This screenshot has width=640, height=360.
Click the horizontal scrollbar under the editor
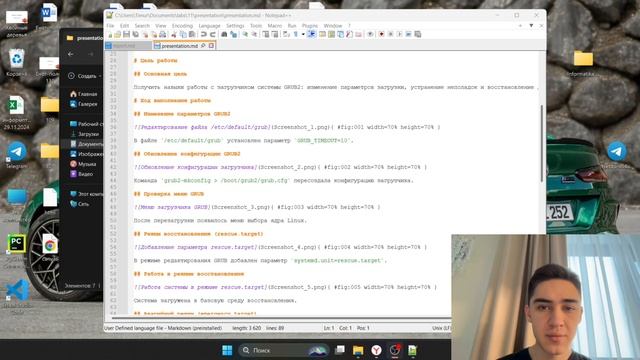coord(282,318)
